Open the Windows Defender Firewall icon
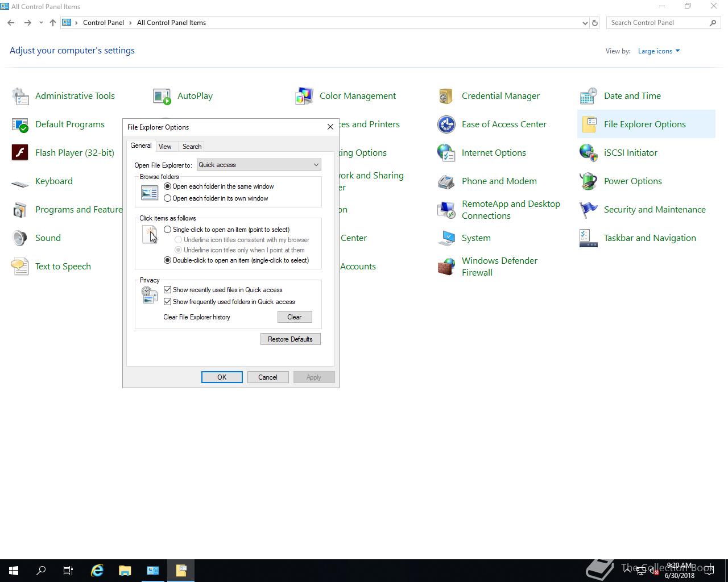This screenshot has width=728, height=582. (x=446, y=267)
